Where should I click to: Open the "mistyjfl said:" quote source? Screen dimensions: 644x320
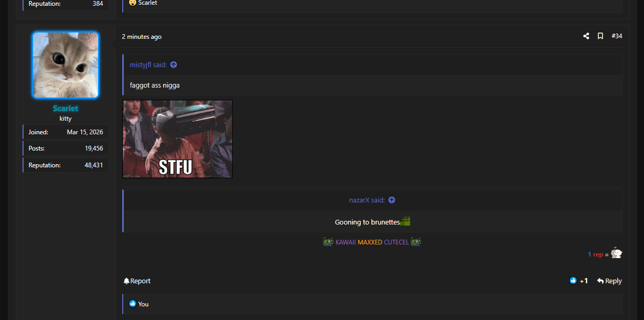[x=148, y=65]
